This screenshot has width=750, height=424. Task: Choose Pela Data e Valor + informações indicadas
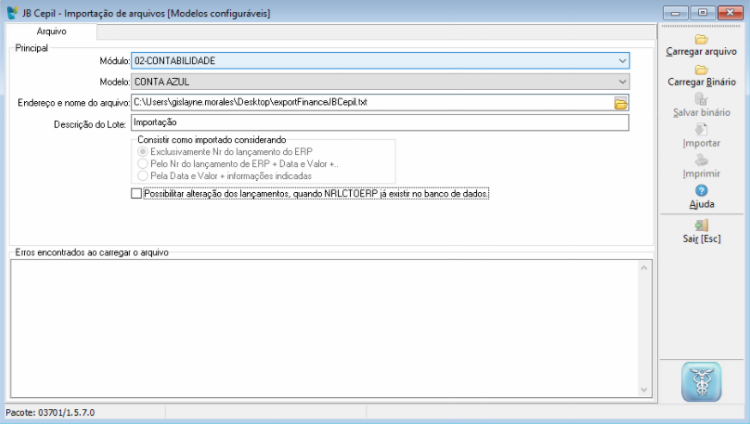point(142,175)
